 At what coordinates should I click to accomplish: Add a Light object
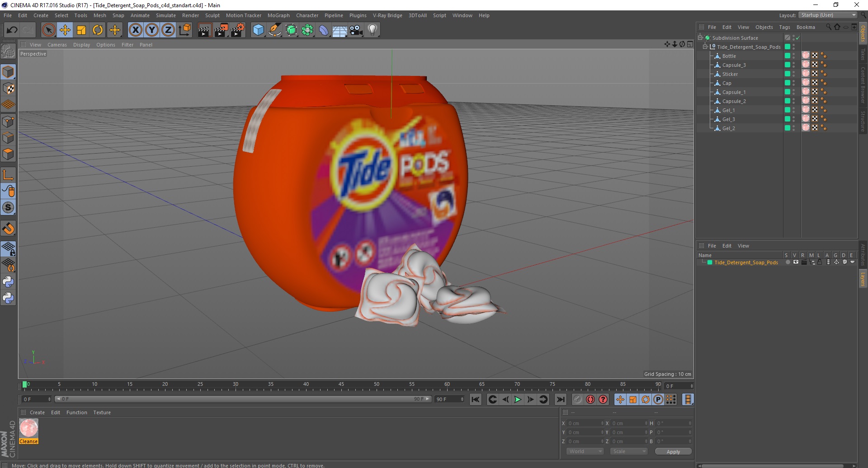(373, 30)
